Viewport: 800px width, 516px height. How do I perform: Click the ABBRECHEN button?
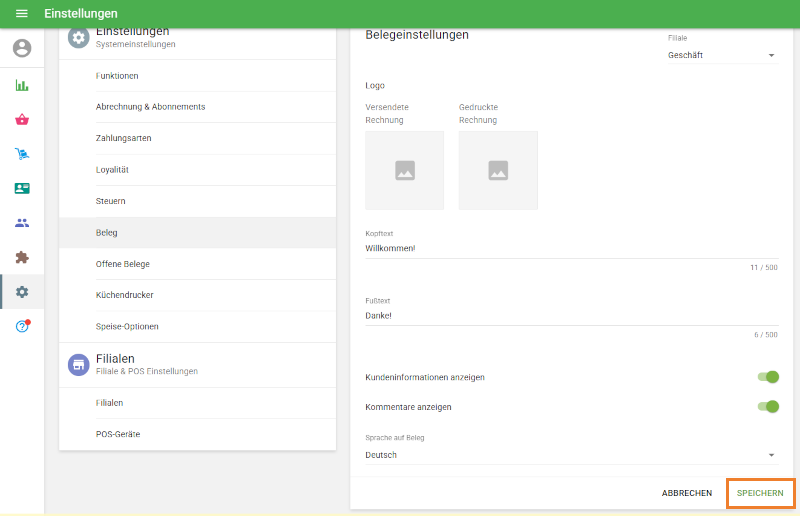[687, 493]
